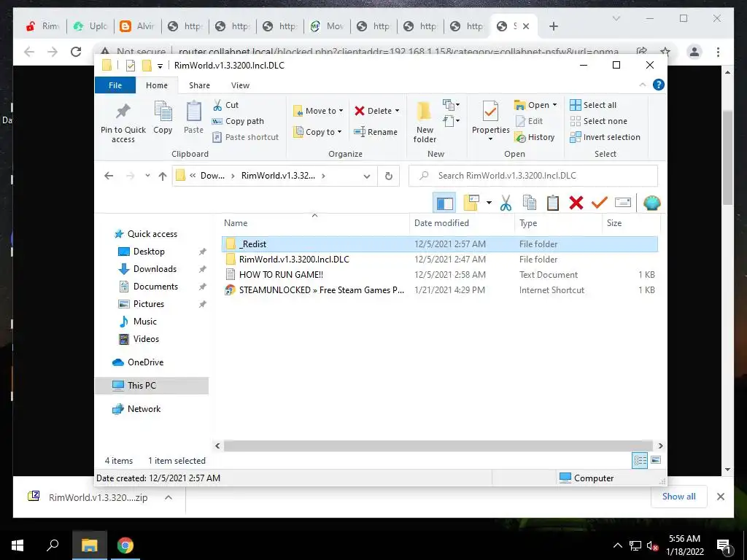Switch to the Share ribbon tab

(x=199, y=85)
